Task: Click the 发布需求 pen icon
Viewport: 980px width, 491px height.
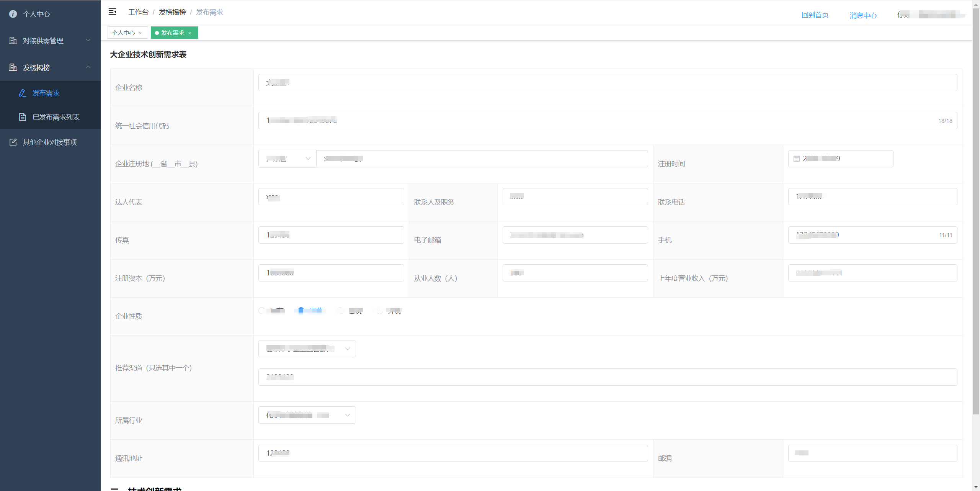Action: [x=23, y=93]
